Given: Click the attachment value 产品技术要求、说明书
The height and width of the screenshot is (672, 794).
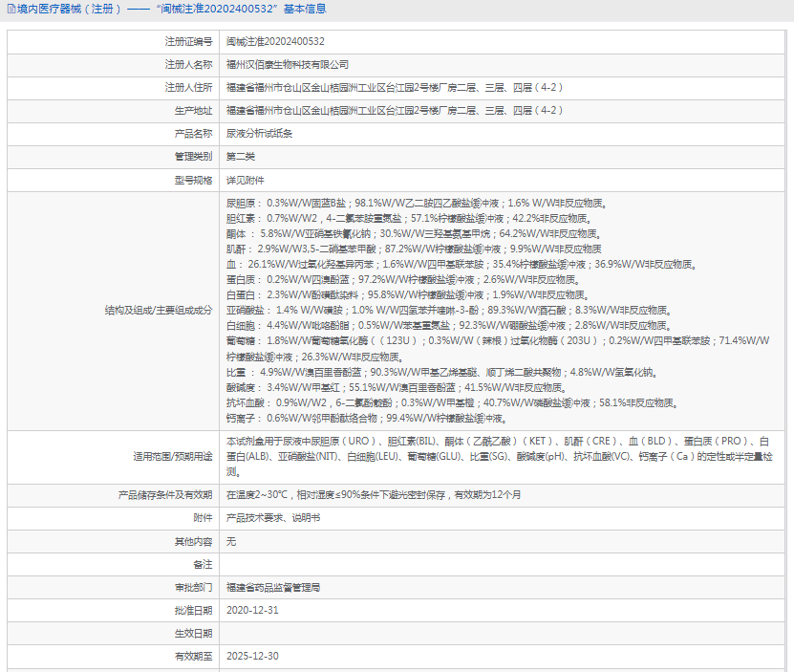Looking at the screenshot, I should pos(273,517).
